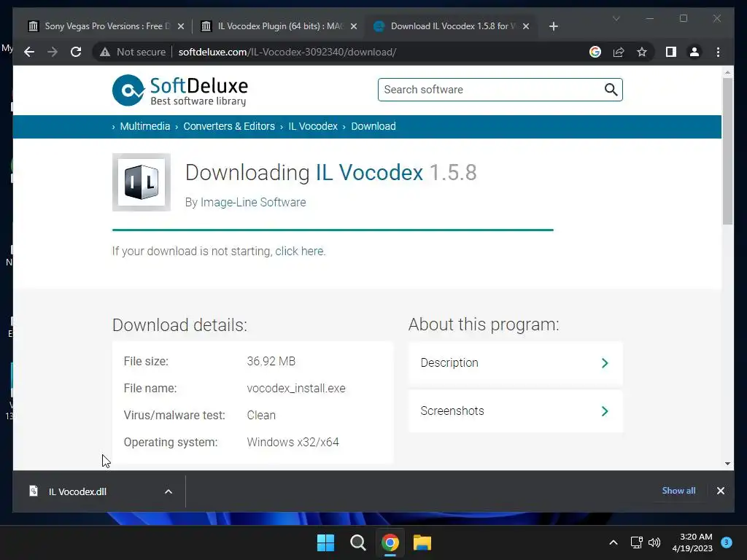Click the address bar URL

[x=287, y=52]
